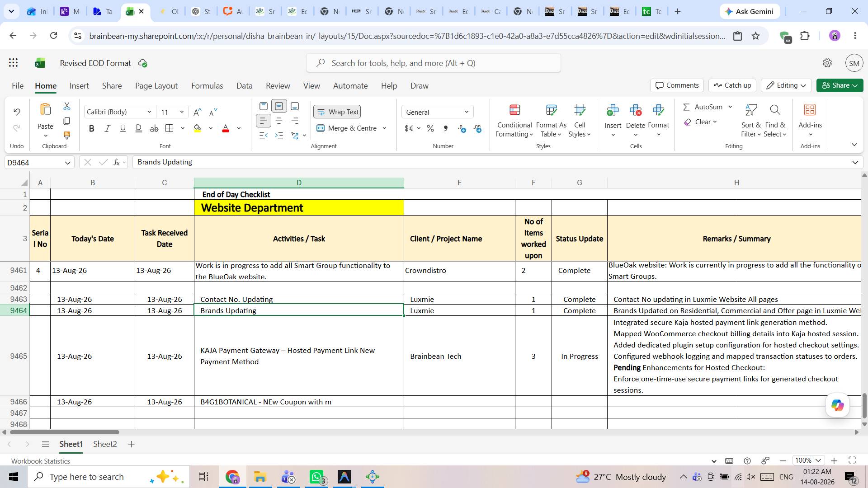Open the Comments pane button
Image resolution: width=868 pixels, height=488 pixels.
tap(677, 85)
